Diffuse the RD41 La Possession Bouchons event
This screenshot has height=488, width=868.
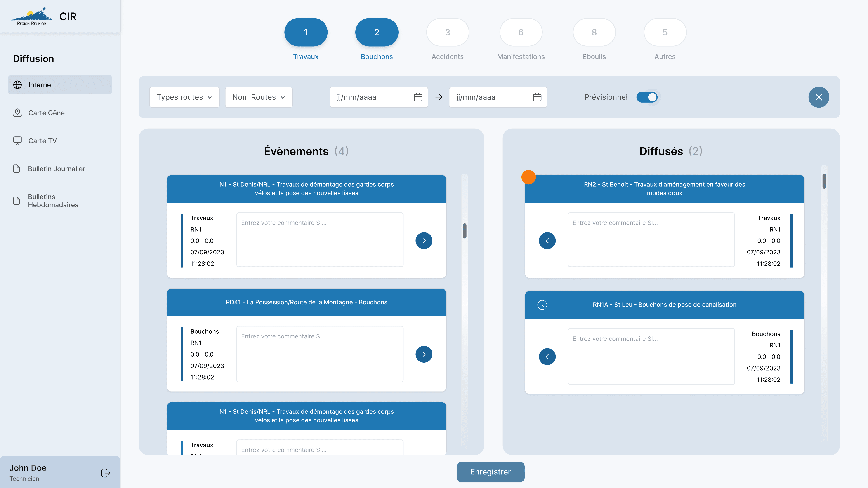(x=424, y=354)
